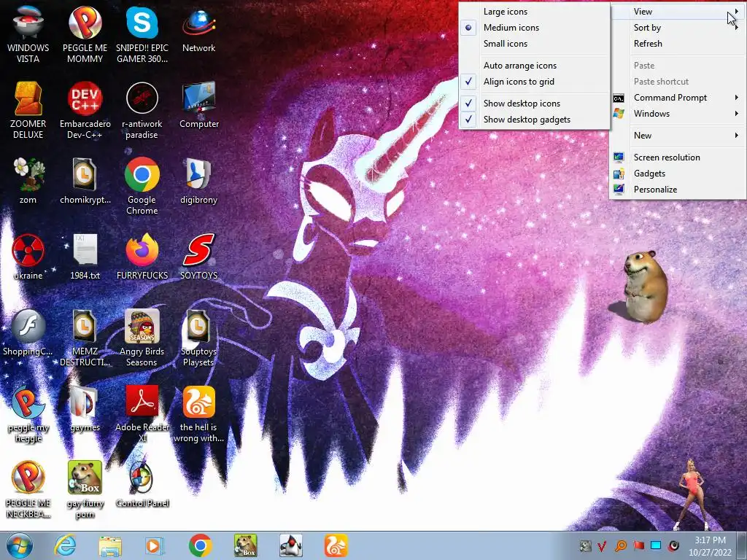Select the digibrony desktop icon
This screenshot has height=560, width=747.
pyautogui.click(x=198, y=180)
